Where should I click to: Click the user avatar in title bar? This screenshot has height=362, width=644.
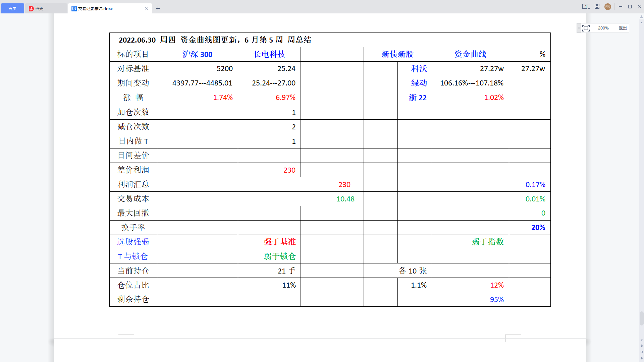[x=607, y=7]
